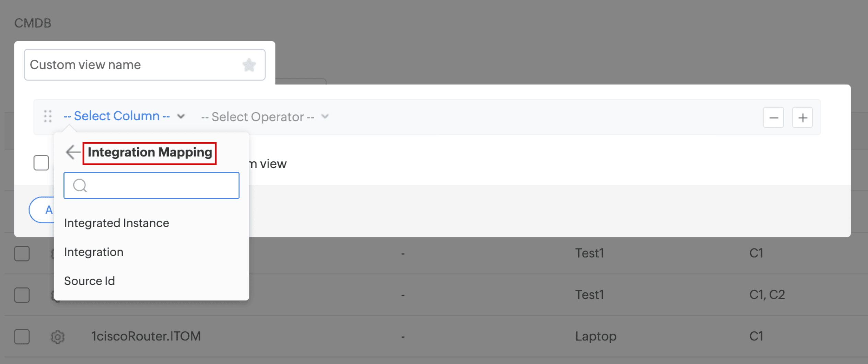Tick the first Test1 row checkbox
Screen dimensions: 868x364
click(22, 254)
